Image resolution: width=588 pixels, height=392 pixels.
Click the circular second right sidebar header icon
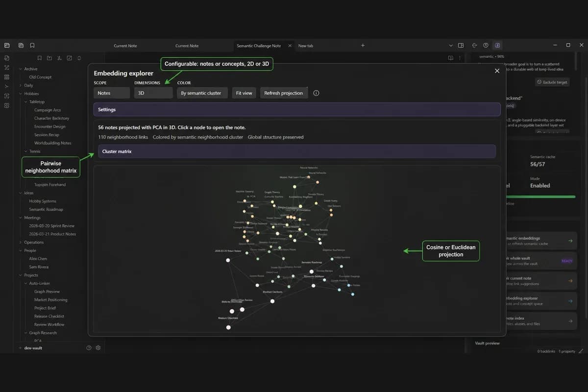[x=486, y=46]
